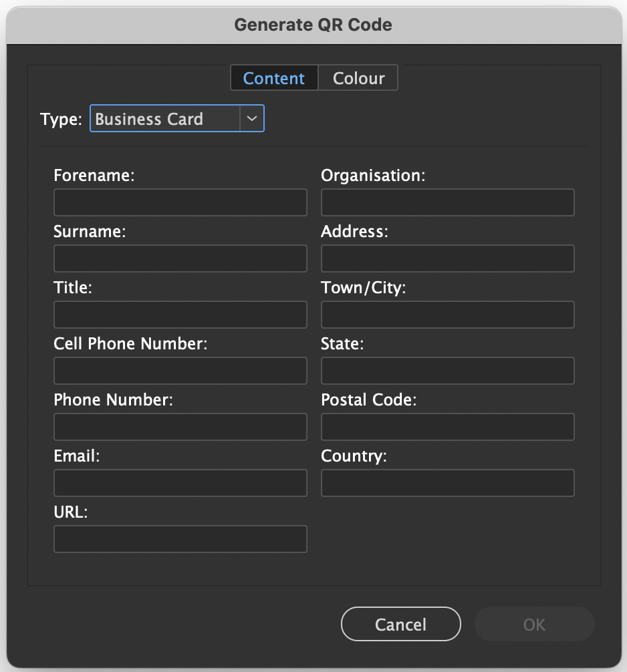Image resolution: width=627 pixels, height=672 pixels.
Task: Select the Email input field
Action: pyautogui.click(x=180, y=482)
